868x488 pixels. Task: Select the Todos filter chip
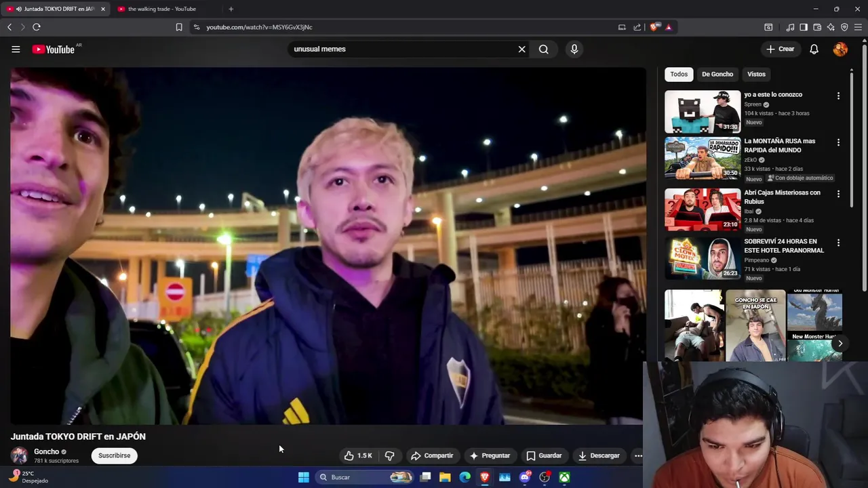679,74
